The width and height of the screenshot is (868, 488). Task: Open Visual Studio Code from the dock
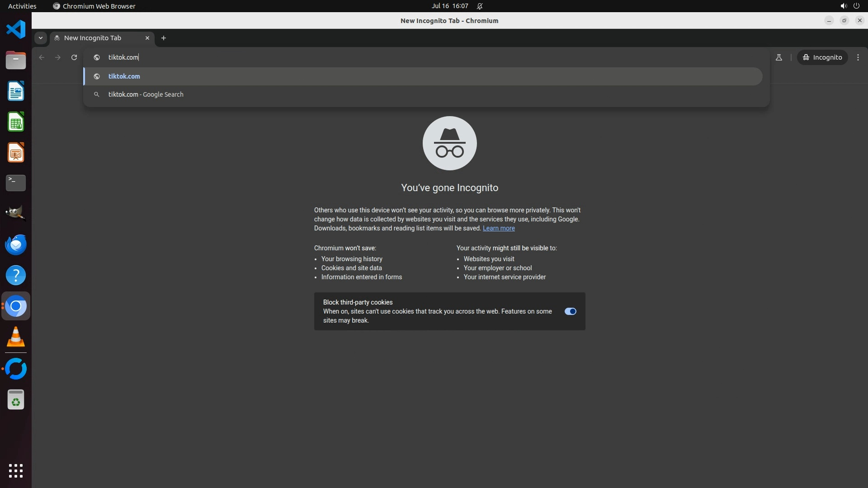(x=16, y=30)
